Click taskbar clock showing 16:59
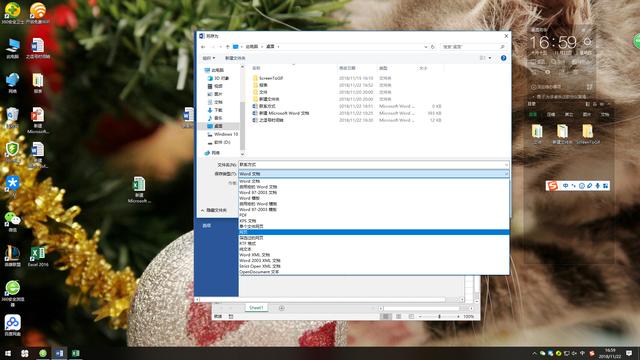 click(610, 353)
